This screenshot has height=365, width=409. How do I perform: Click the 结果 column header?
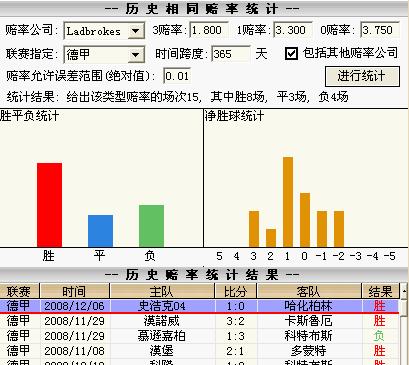[380, 291]
